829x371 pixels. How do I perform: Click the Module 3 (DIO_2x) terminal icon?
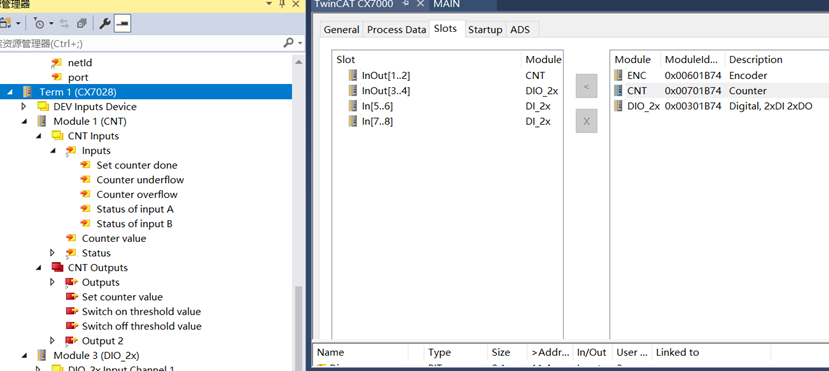pos(41,355)
